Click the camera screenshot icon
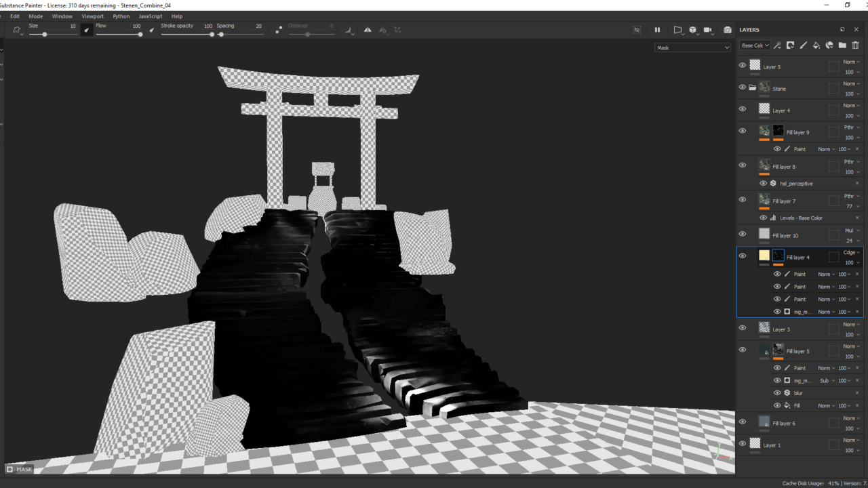This screenshot has width=868, height=488. coord(728,30)
